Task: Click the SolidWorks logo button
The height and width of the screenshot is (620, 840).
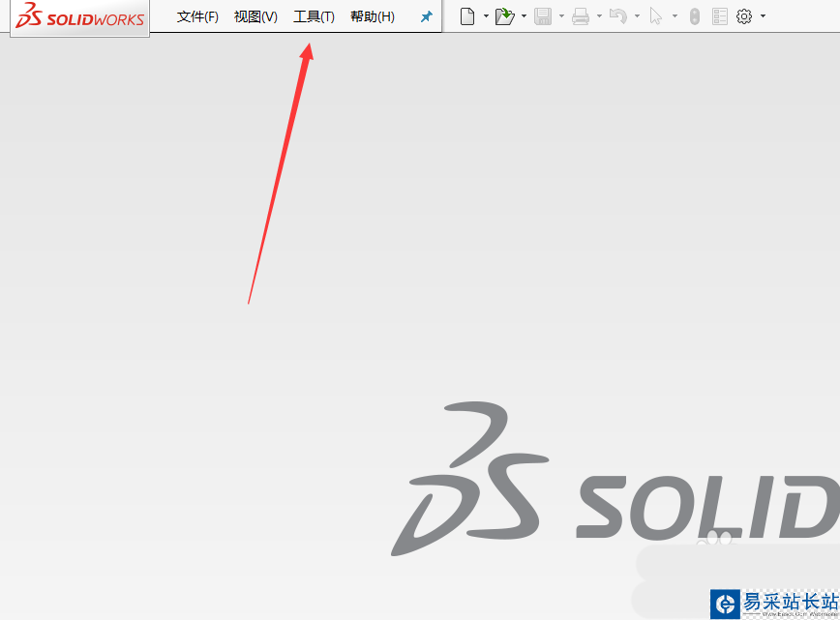Action: (79, 16)
